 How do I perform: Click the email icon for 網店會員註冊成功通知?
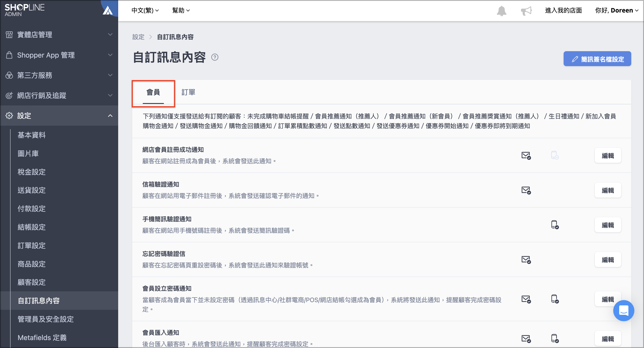526,156
